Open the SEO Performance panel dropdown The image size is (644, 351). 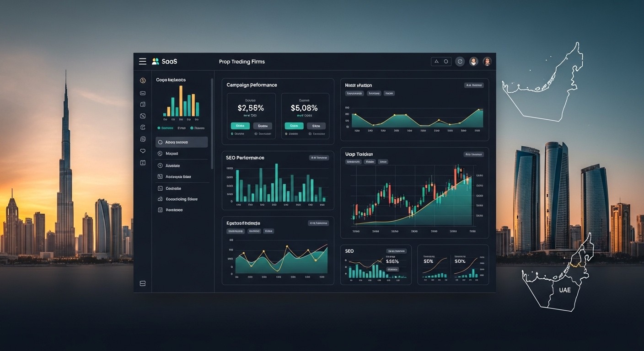coord(319,158)
